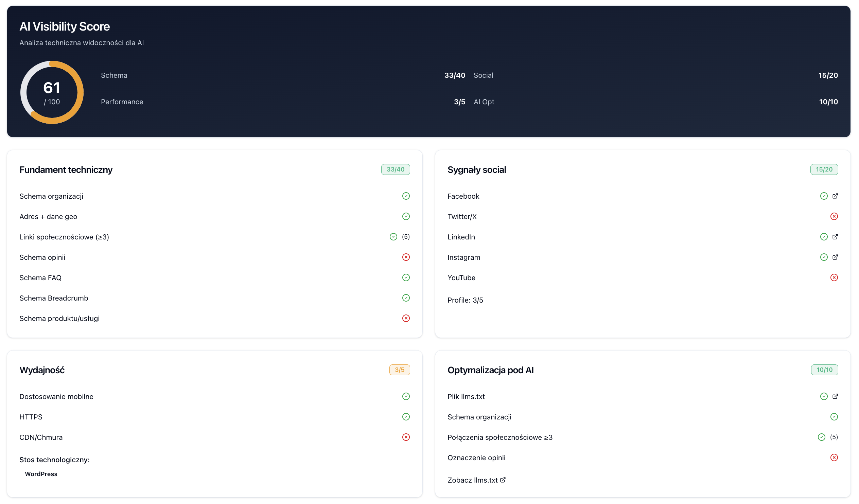Toggle the check icon for Dostosowanie mobilne

(406, 396)
